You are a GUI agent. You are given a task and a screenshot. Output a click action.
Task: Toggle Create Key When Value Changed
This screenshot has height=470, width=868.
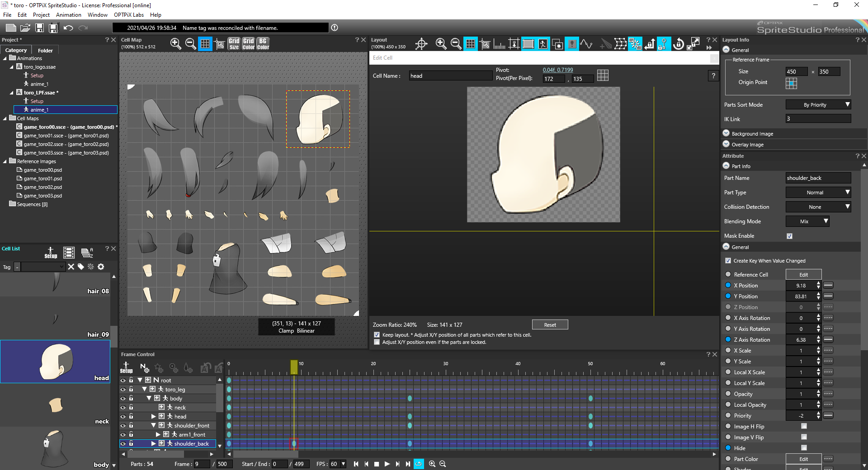[x=728, y=261]
